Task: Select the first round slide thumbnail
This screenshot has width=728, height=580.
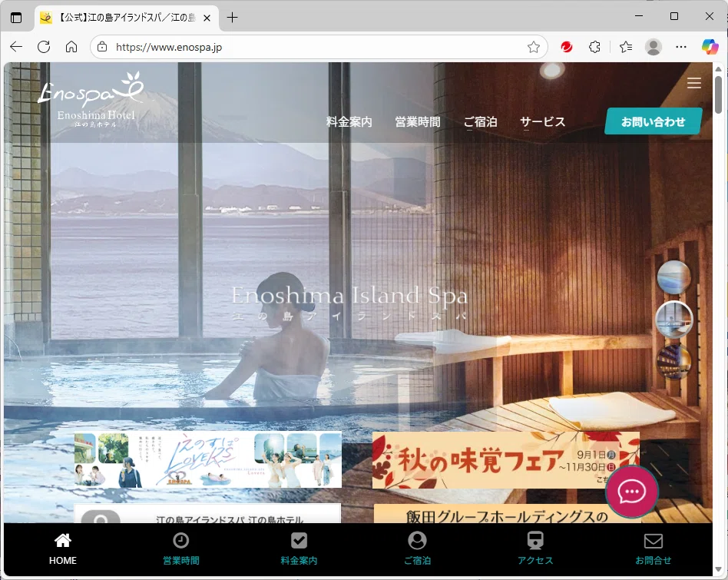Action: pos(673,277)
